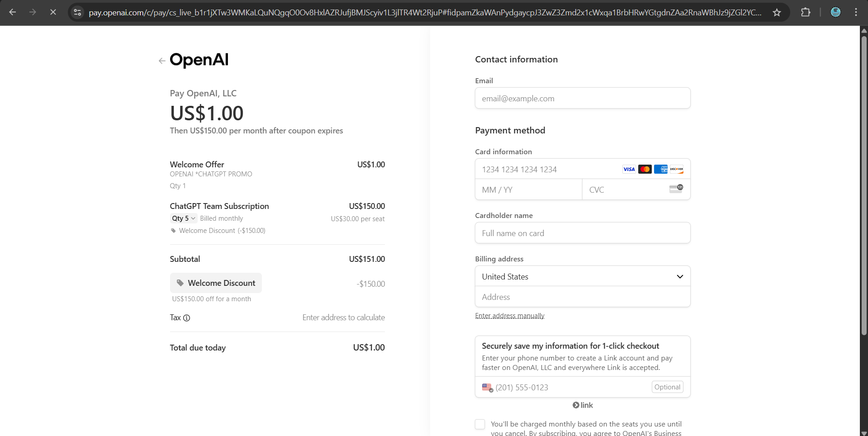Click the US$1.00 amount heading

207,113
